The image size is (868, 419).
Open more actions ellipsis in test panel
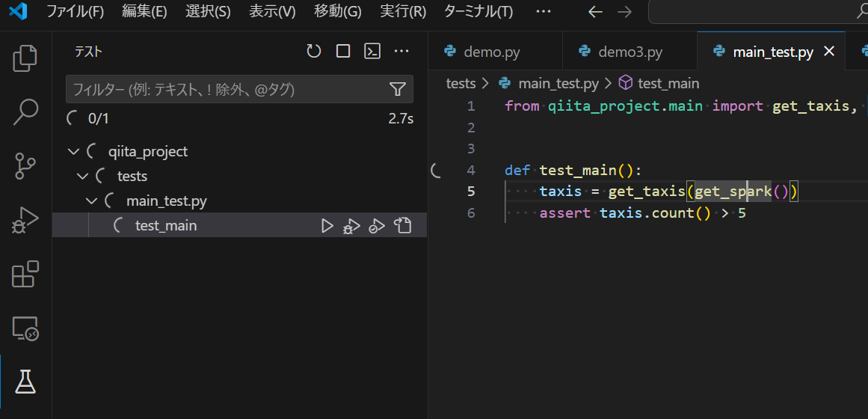tap(401, 52)
